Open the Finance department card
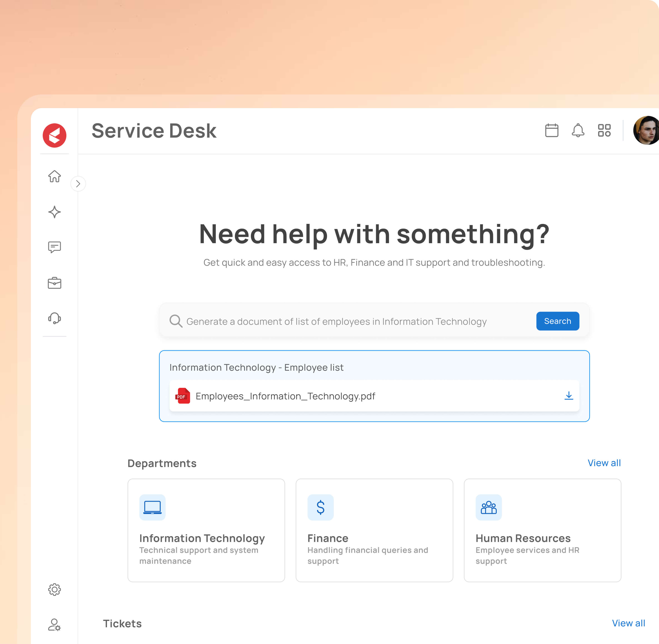Viewport: 659px width, 644px height. 374,530
